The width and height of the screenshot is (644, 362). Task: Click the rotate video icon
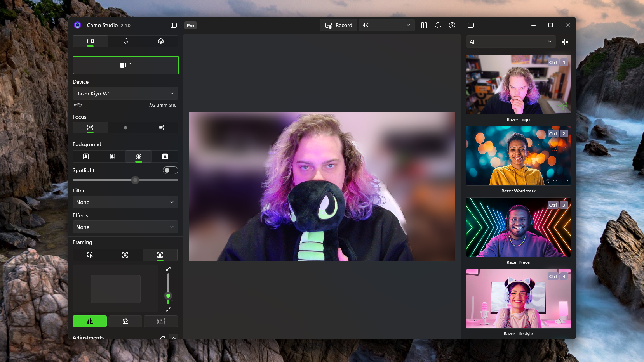(x=125, y=321)
